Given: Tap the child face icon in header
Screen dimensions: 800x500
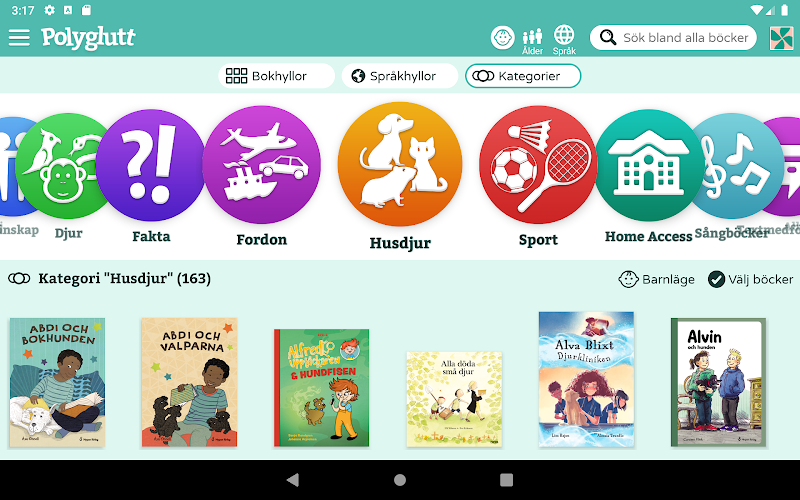Looking at the screenshot, I should (x=503, y=37).
